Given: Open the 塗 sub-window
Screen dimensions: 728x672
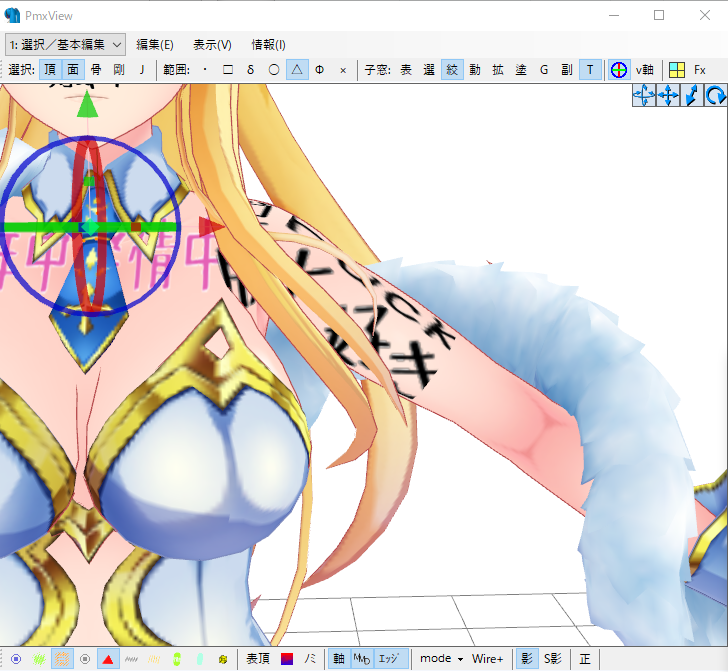Looking at the screenshot, I should tap(521, 70).
